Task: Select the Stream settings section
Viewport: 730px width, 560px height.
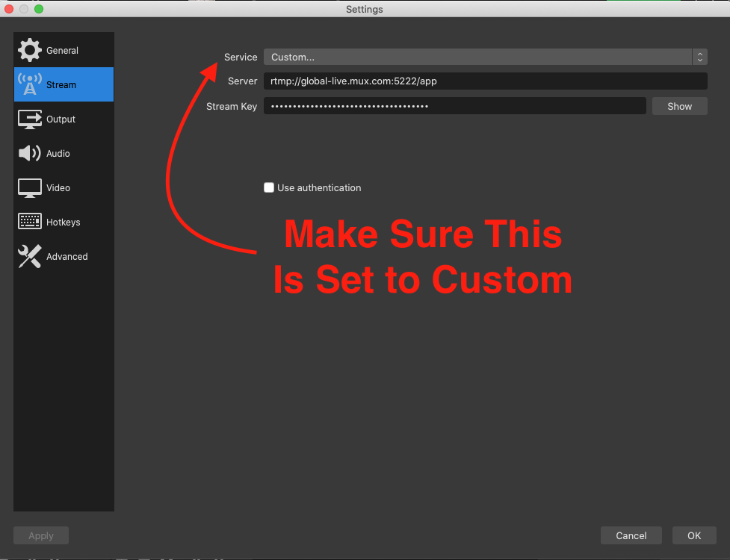Action: tap(64, 84)
